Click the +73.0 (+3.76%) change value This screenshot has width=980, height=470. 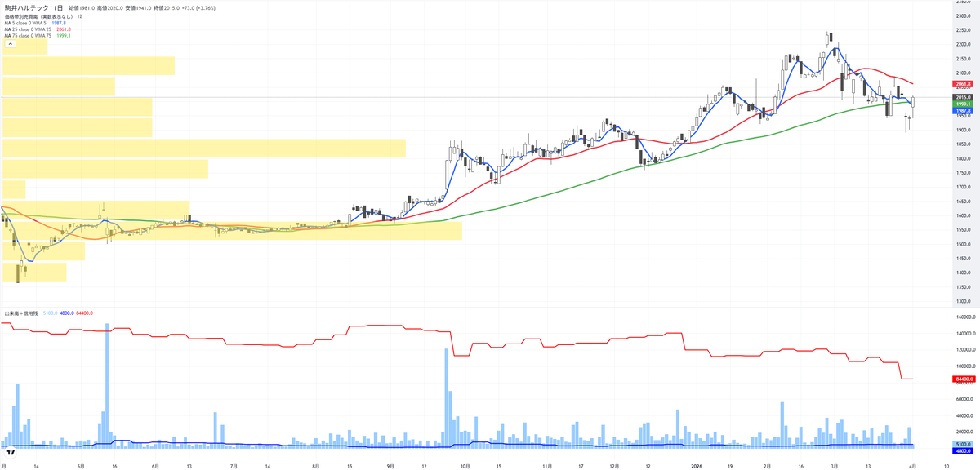tap(197, 7)
